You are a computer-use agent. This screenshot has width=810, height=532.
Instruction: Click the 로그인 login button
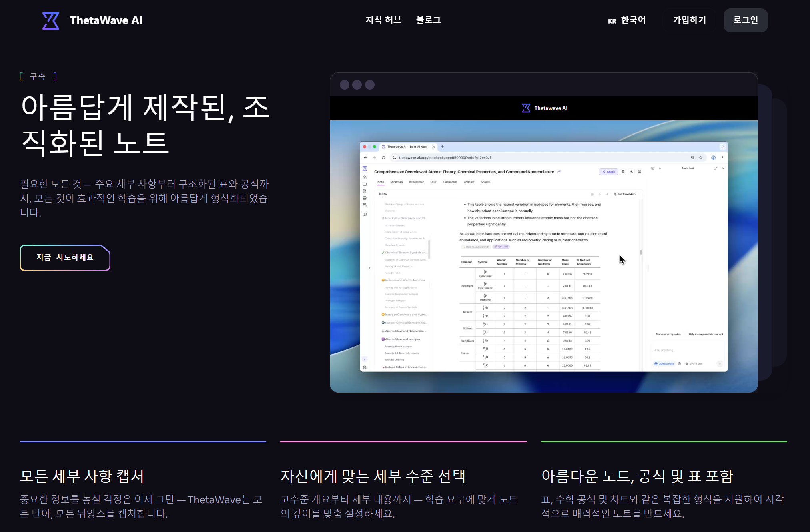pyautogui.click(x=746, y=20)
